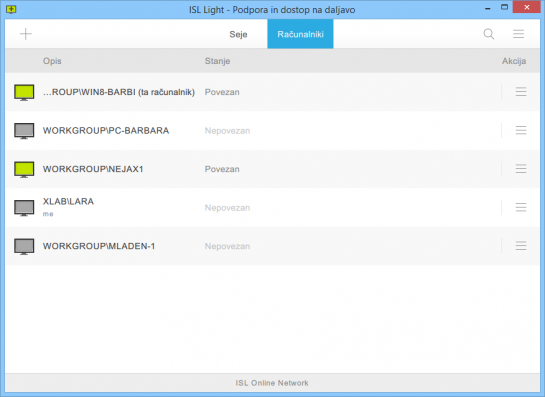Maximize the ISL Light window
Image resolution: width=545 pixels, height=397 pixels.
click(504, 7)
